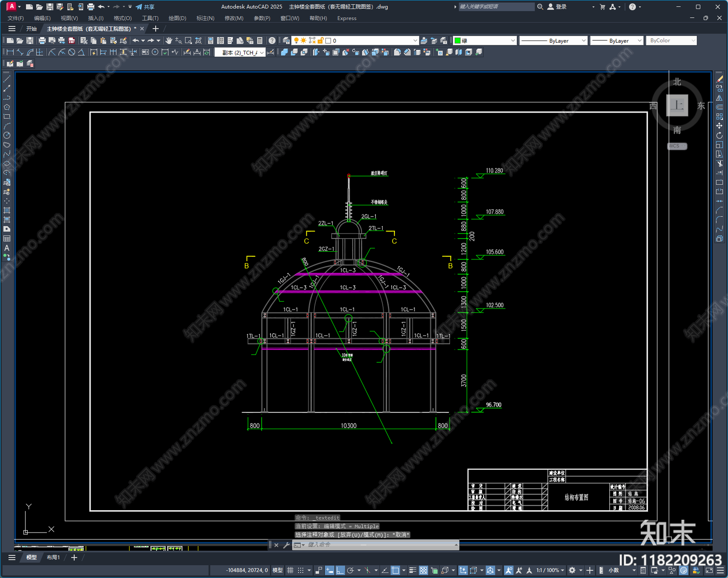Select the Move tool in Modify toolbar
The image size is (728, 578).
click(719, 126)
